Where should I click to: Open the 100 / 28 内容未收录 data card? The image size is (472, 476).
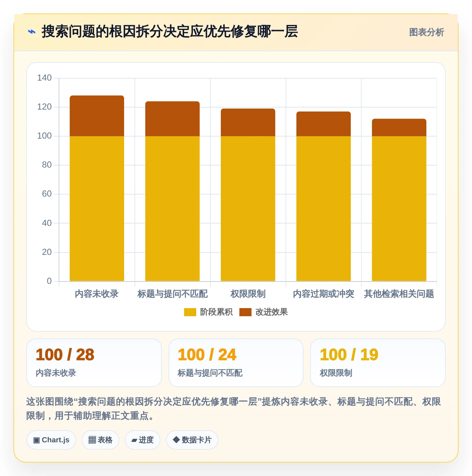[94, 363]
